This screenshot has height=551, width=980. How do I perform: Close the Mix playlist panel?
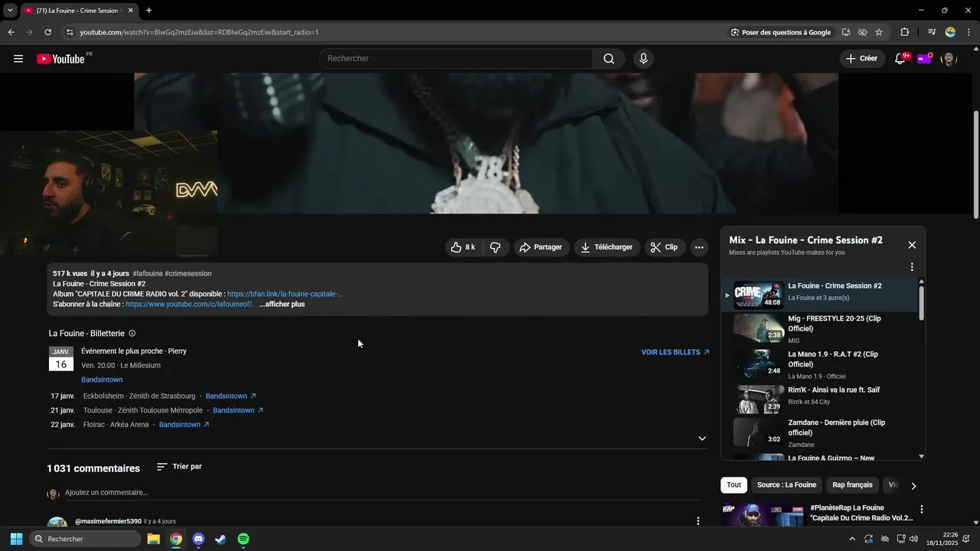click(912, 245)
